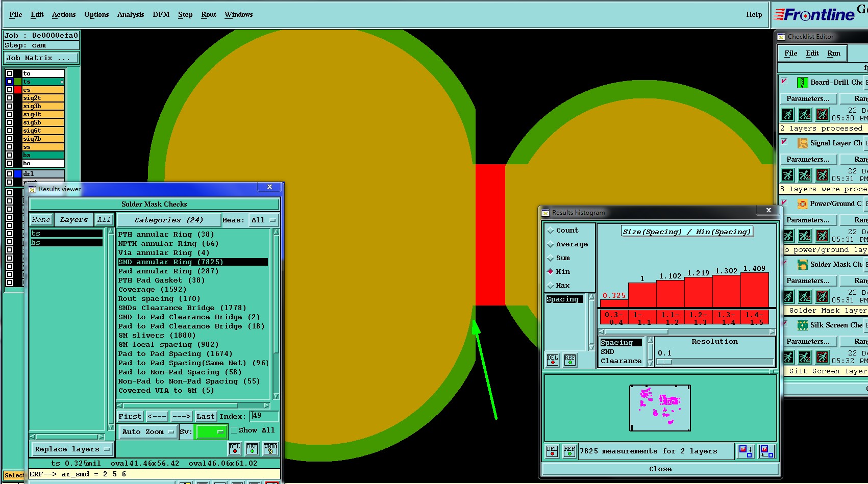Click histogram-to-selection icon with down arrow

[x=746, y=451]
